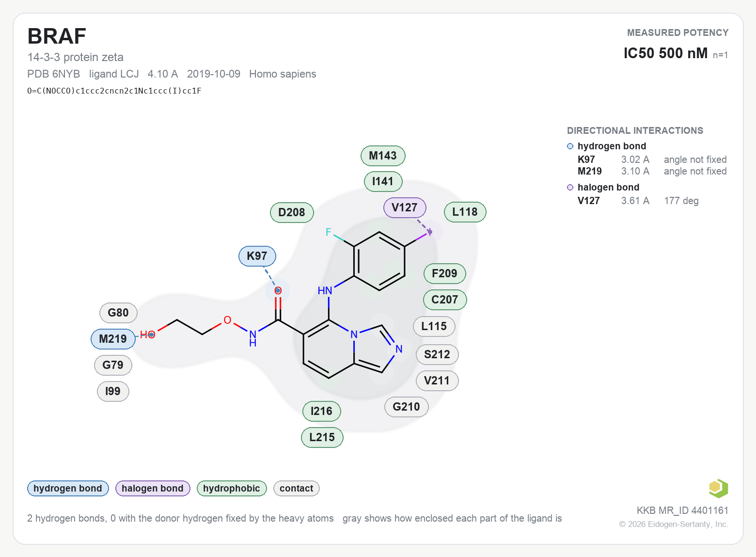Select the V127 halogen bond residue
This screenshot has height=557, width=756.
(405, 207)
